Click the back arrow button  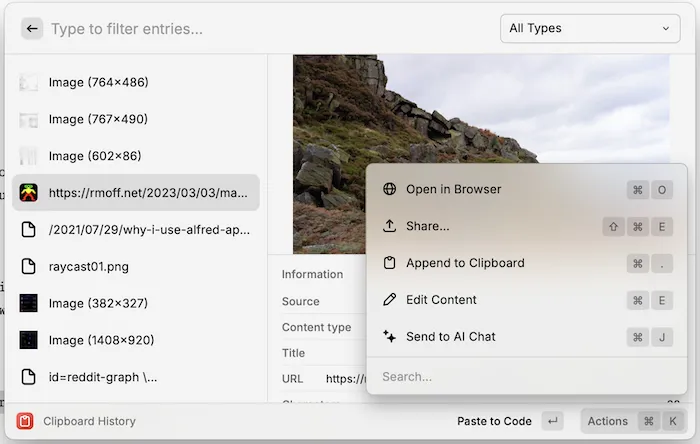32,29
